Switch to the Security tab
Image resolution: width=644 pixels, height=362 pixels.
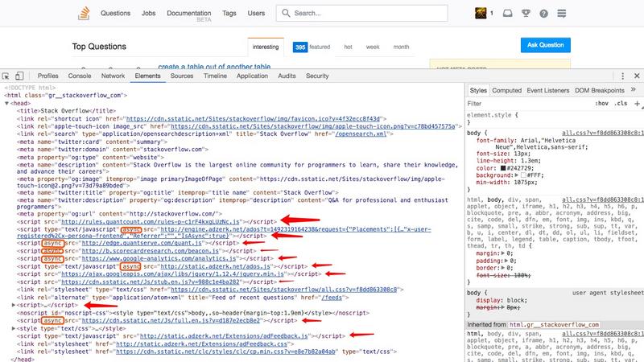point(317,76)
